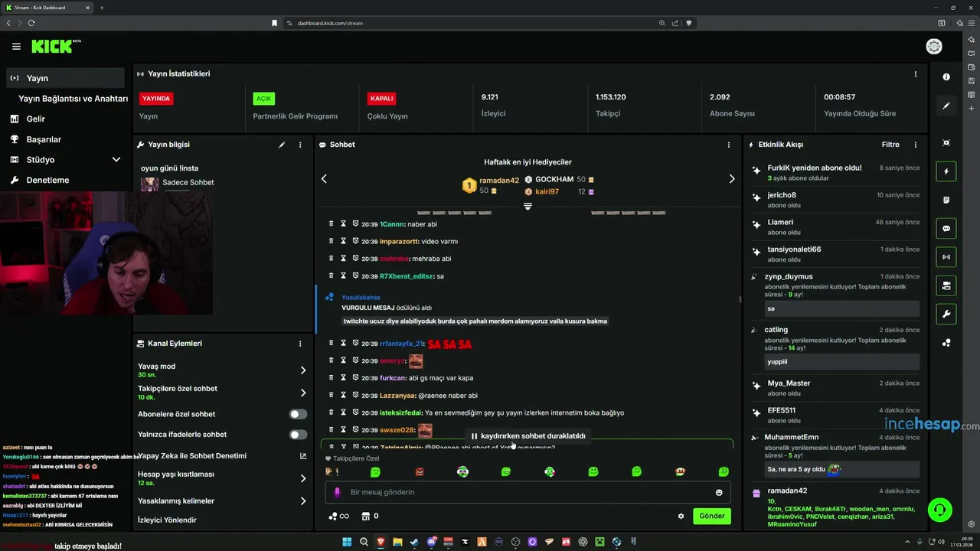Click the channel points infinity icon

tap(338, 516)
